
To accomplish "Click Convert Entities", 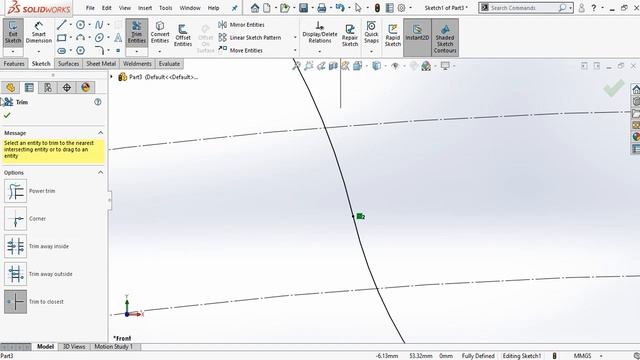I will point(160,33).
